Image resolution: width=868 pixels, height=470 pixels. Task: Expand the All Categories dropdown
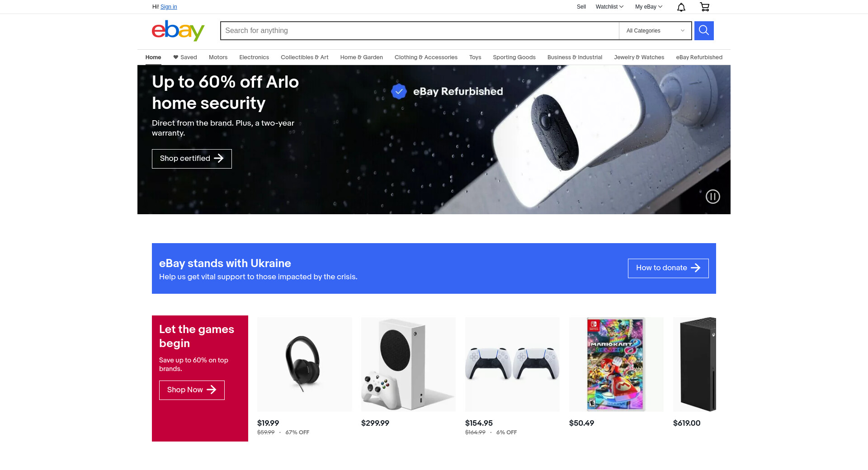pos(655,31)
